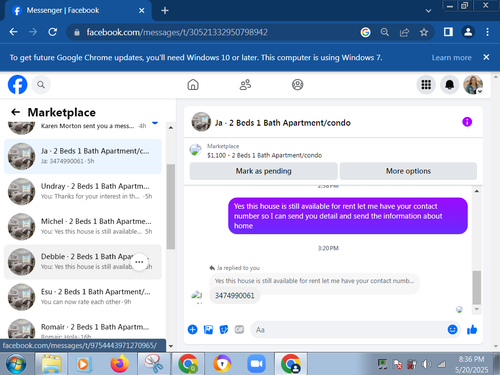
Task: Open the Marketplace listing $1,100 link
Action: coord(264,155)
